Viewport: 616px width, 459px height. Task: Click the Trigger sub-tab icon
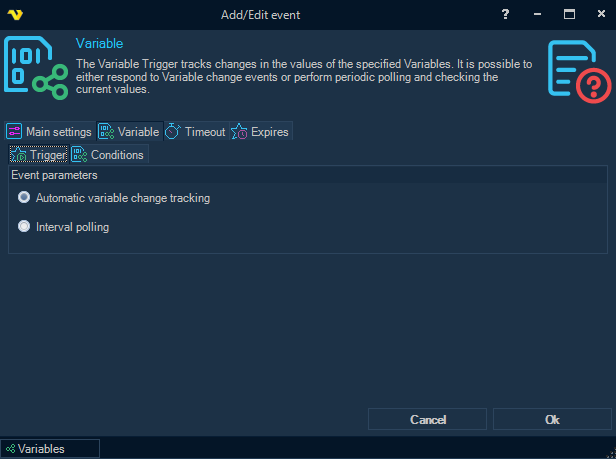click(19, 155)
